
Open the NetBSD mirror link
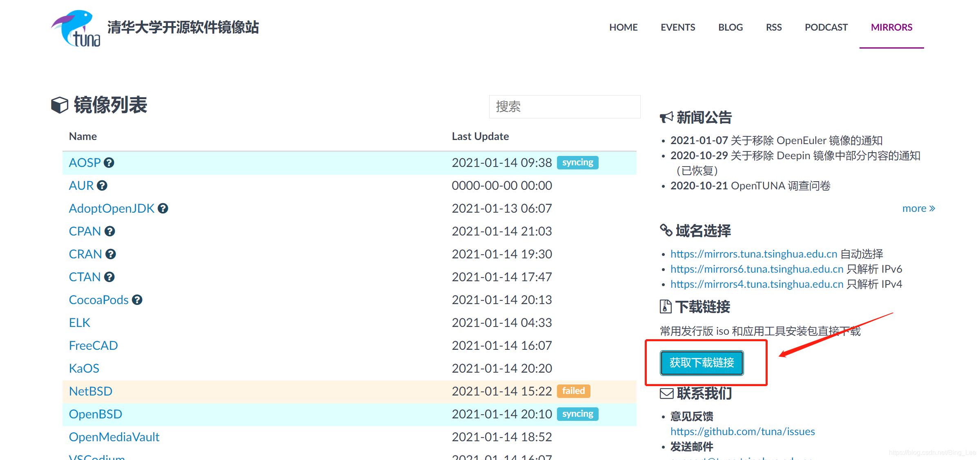point(90,391)
